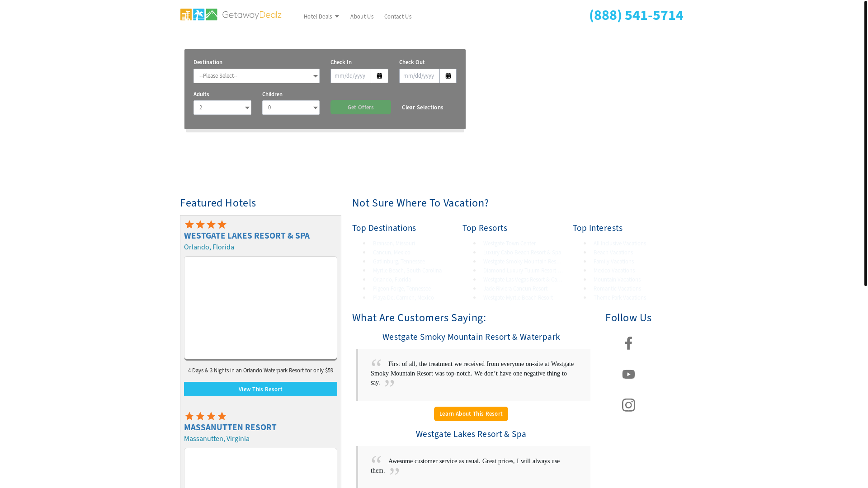Click the Get Offers button
This screenshot has width=868, height=488.
click(x=361, y=107)
